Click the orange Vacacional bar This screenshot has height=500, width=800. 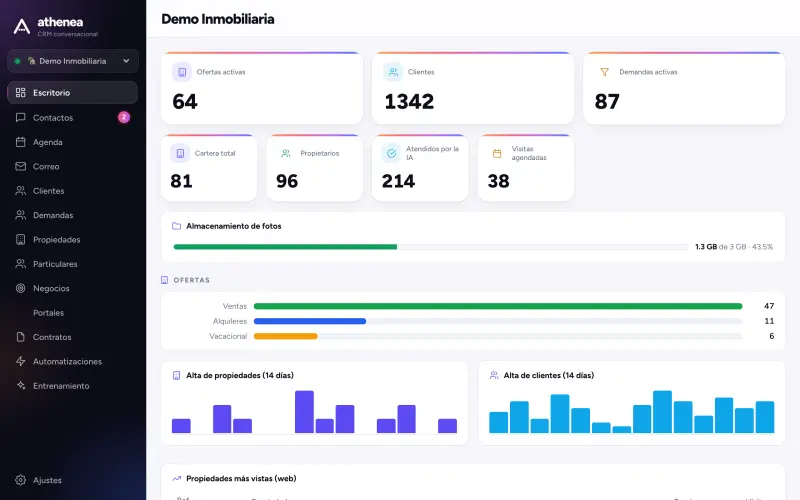(x=286, y=336)
